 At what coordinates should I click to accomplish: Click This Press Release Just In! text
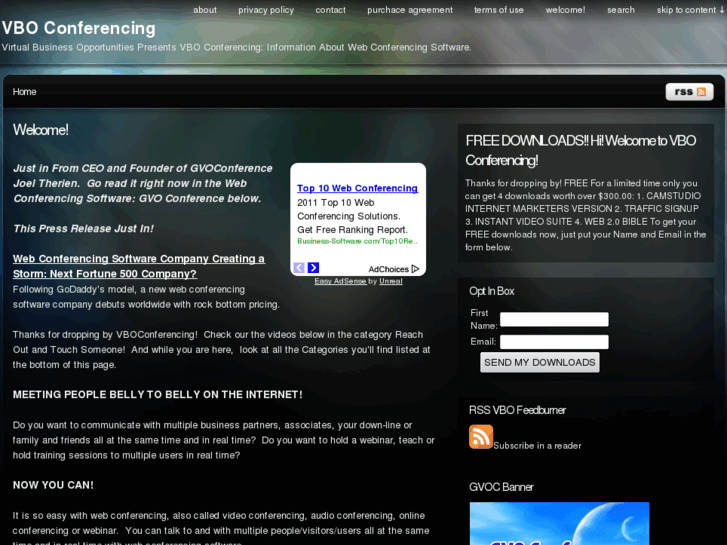click(x=83, y=229)
